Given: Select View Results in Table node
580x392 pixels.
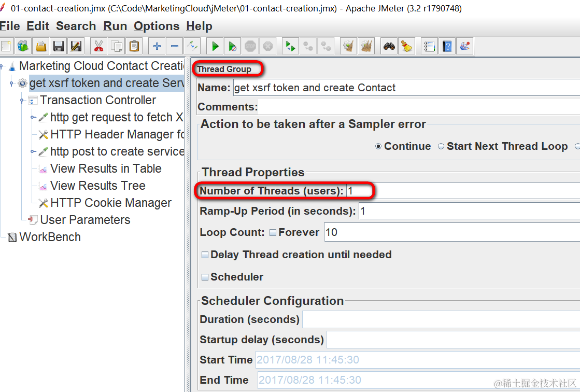Looking at the screenshot, I should coord(106,169).
